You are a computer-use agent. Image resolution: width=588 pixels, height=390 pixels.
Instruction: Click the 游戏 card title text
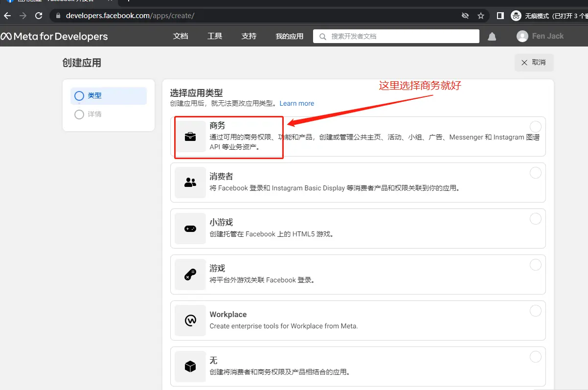point(218,268)
